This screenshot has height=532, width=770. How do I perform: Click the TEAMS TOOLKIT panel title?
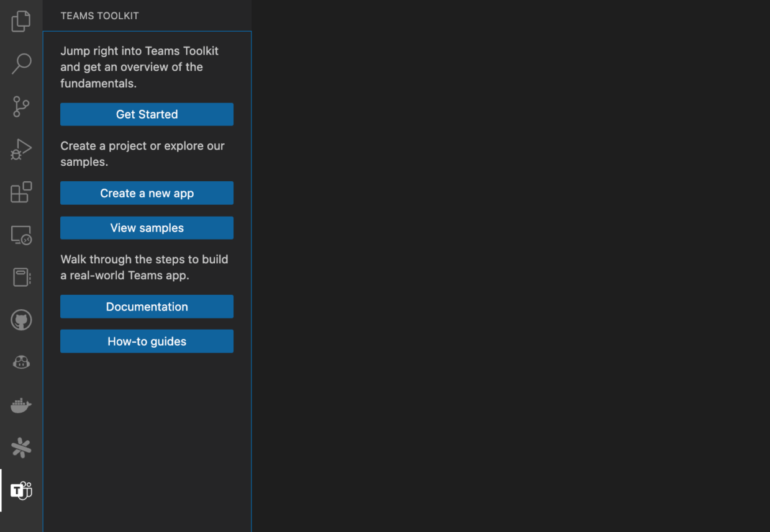pyautogui.click(x=99, y=16)
